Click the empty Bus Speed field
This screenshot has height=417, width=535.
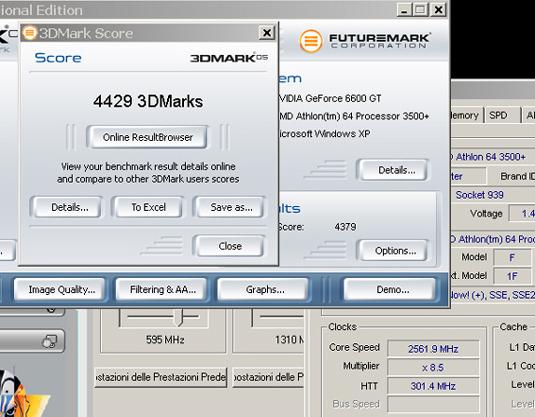pyautogui.click(x=433, y=404)
